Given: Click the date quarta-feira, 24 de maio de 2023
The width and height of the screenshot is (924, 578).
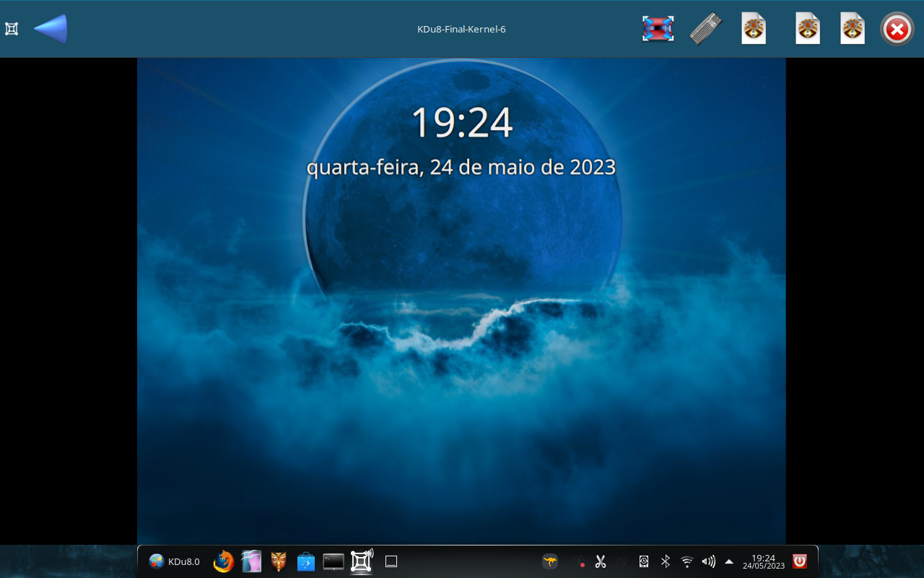Looking at the screenshot, I should 461,167.
